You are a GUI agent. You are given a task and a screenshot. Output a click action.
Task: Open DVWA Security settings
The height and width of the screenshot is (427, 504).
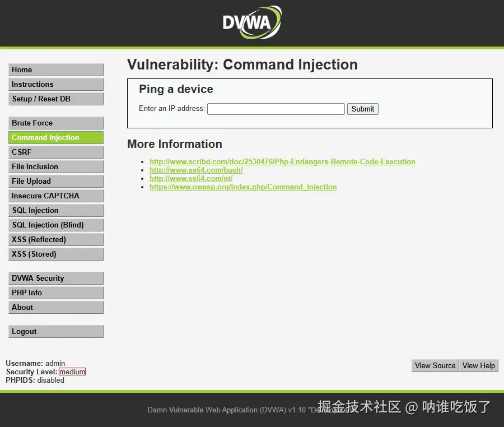pos(56,278)
